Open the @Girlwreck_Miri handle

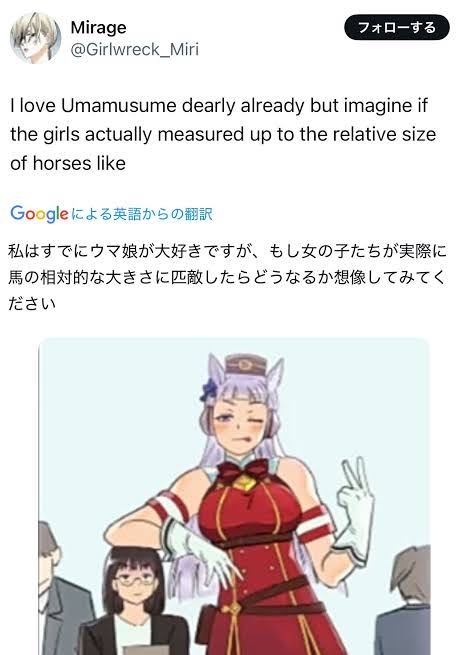click(135, 49)
